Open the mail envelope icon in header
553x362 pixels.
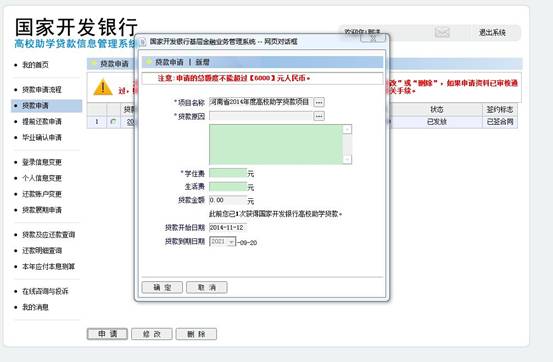click(x=442, y=32)
